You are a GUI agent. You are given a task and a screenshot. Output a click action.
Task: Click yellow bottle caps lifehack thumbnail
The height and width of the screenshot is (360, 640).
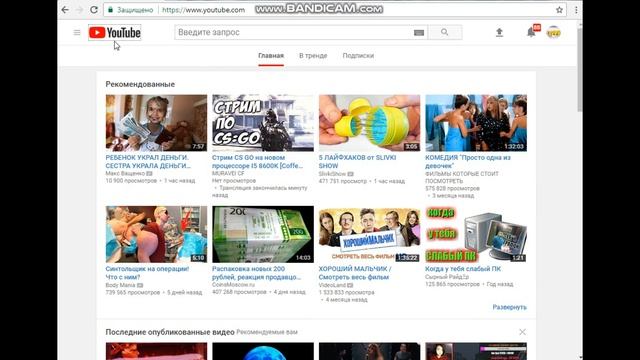point(369,123)
